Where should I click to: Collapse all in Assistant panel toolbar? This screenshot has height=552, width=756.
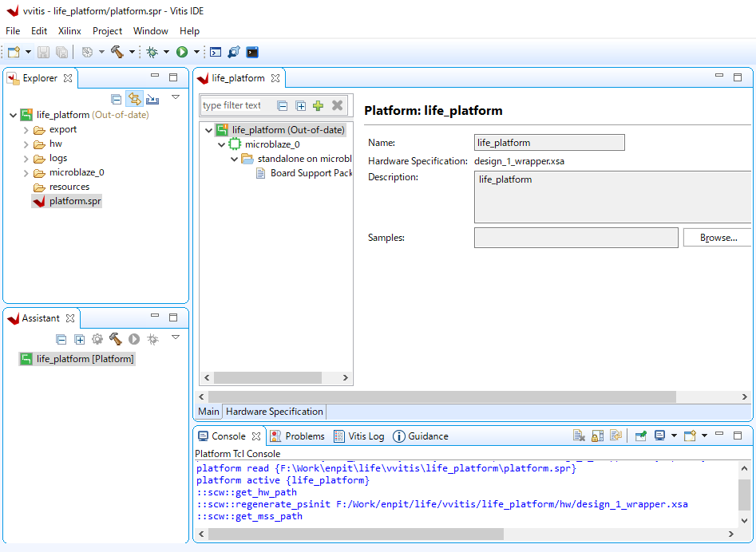61,340
